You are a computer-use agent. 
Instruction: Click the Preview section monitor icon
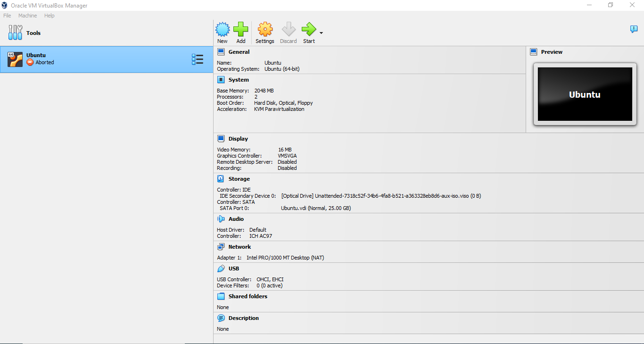click(x=533, y=52)
